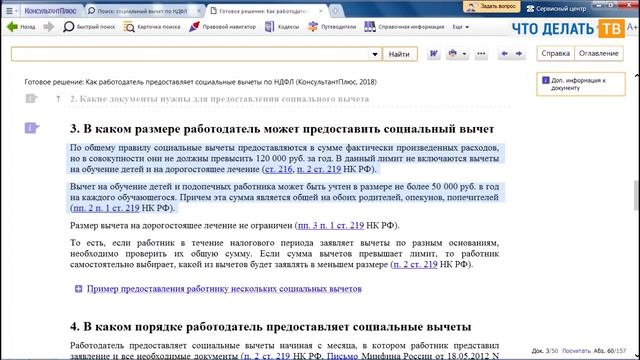Open Пример предоставления работнику нескольких социальных вычетов

224,289
